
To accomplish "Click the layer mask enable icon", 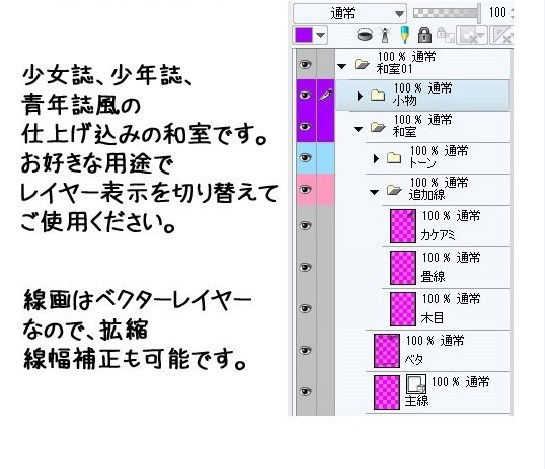I will [x=472, y=35].
